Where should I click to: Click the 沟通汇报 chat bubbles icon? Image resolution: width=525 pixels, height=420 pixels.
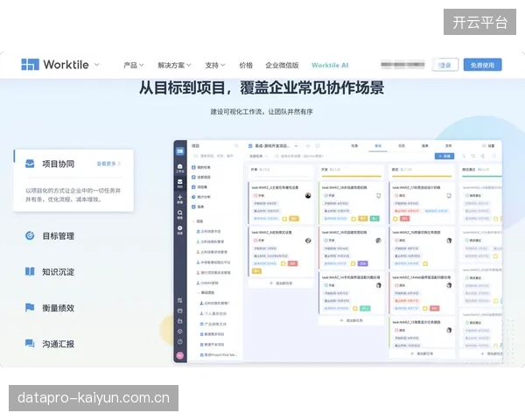(30, 343)
